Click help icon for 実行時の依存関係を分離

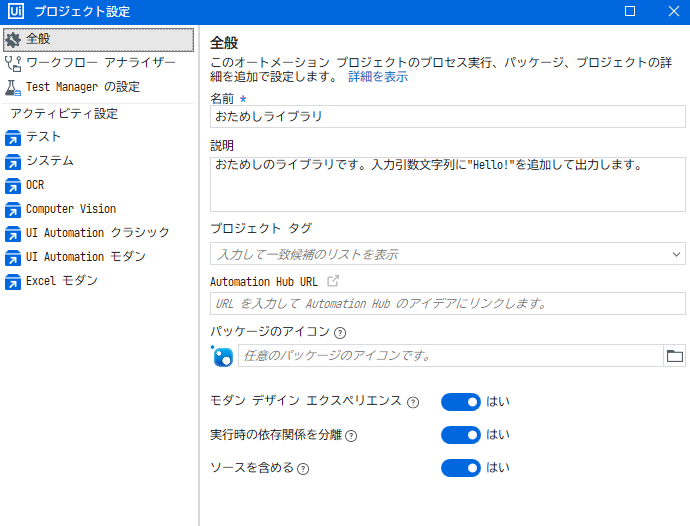click(x=351, y=436)
